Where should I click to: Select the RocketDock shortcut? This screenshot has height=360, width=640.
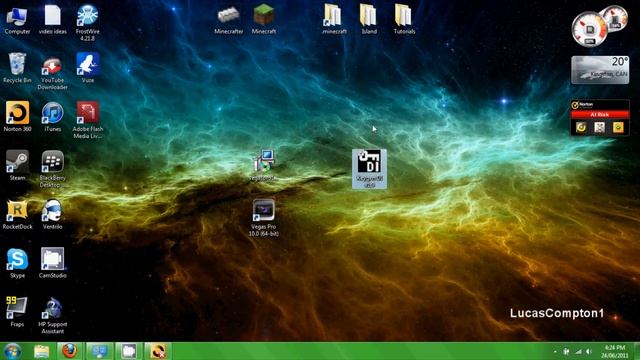pos(17,215)
